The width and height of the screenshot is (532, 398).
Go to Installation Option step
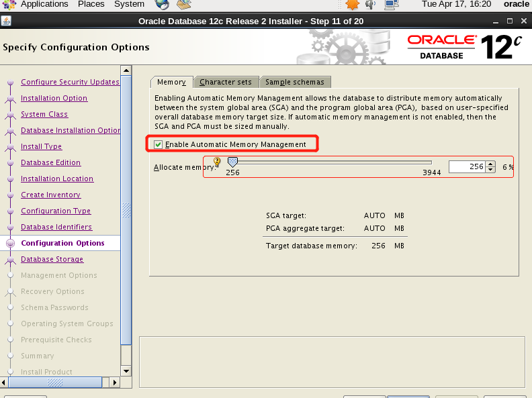pyautogui.click(x=54, y=98)
